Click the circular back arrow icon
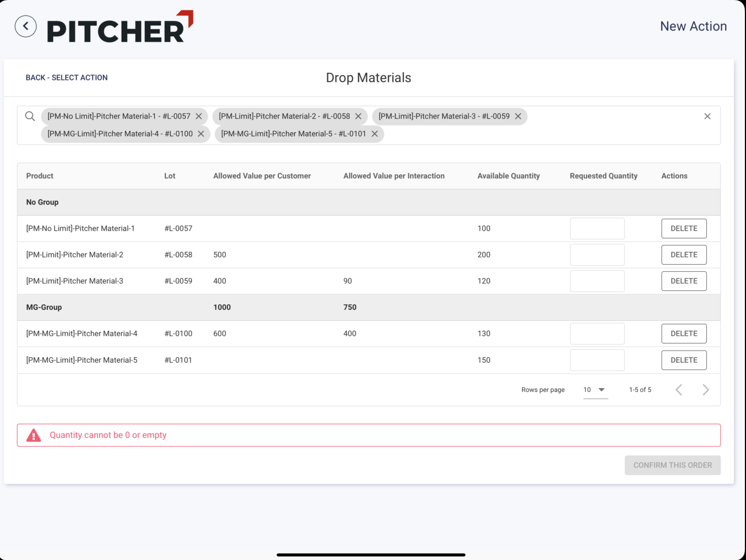Viewport: 746px width, 560px height. [26, 26]
